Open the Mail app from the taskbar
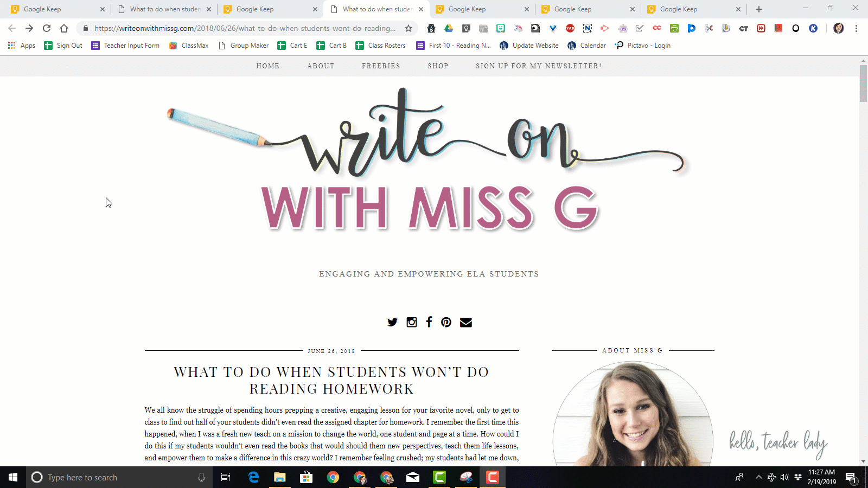This screenshot has width=868, height=488. pos(413,477)
